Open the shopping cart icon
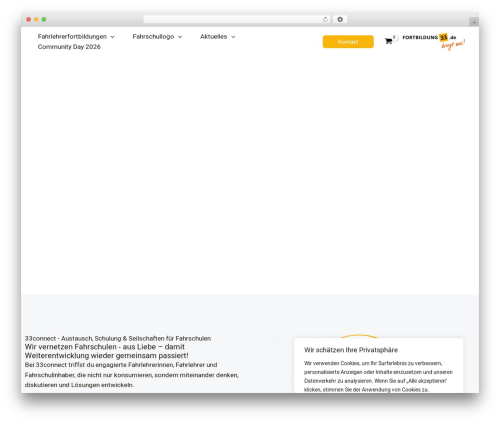The width and height of the screenshot is (500, 423). pos(388,41)
